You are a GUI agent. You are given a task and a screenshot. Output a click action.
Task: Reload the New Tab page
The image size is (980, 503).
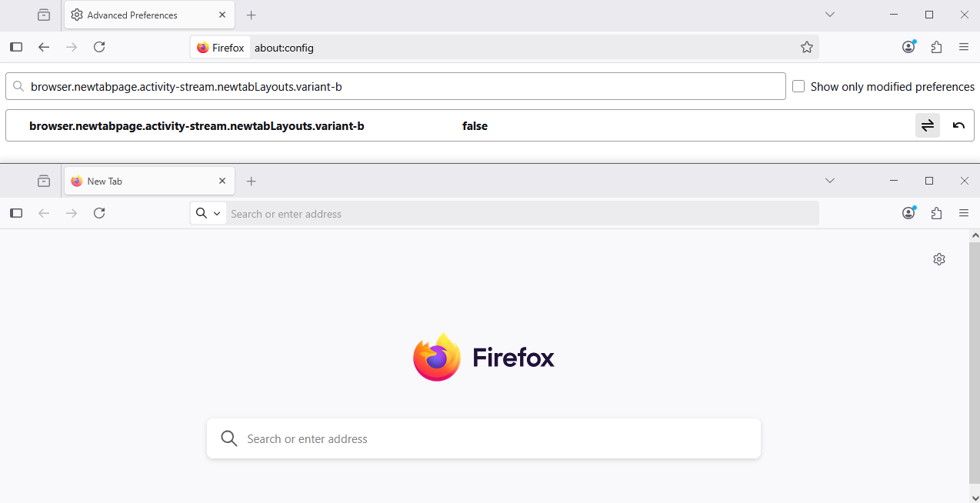click(99, 213)
